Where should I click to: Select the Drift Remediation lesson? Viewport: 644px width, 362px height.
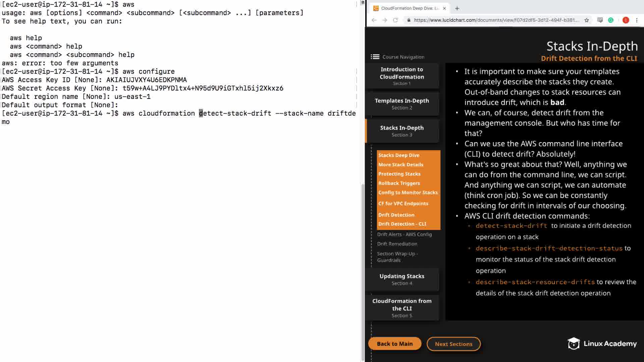click(x=397, y=244)
